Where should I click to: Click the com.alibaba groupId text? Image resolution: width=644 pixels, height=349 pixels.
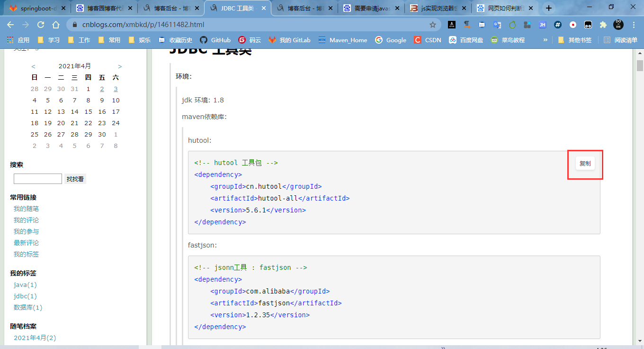coord(268,291)
